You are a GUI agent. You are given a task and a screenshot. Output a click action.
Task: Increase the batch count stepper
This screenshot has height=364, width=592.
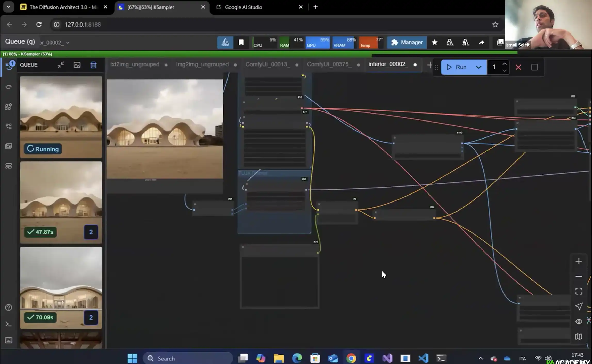tap(505, 64)
